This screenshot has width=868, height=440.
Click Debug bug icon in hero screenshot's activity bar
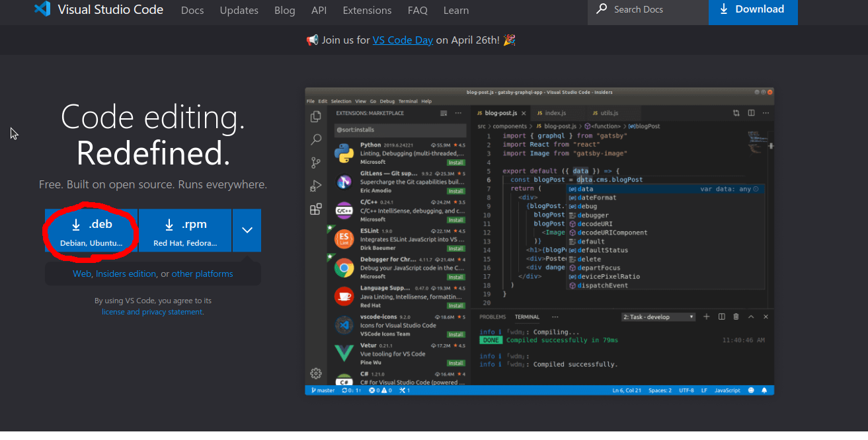point(316,186)
